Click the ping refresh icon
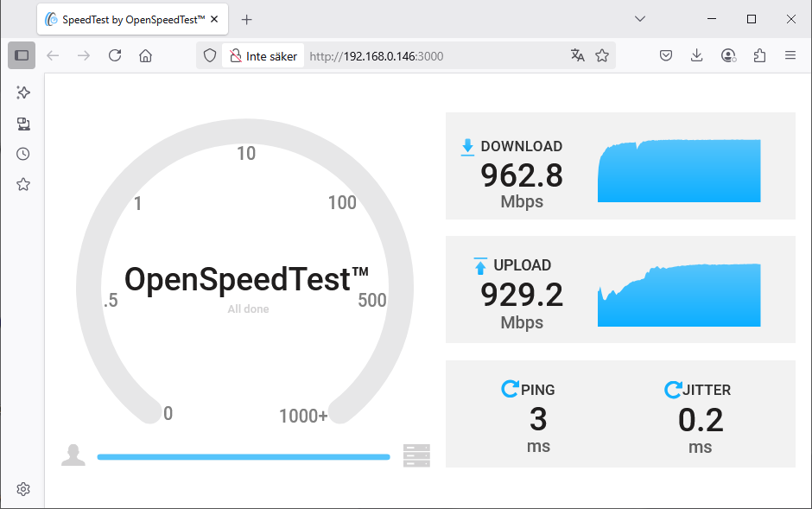The image size is (812, 509). coord(510,389)
